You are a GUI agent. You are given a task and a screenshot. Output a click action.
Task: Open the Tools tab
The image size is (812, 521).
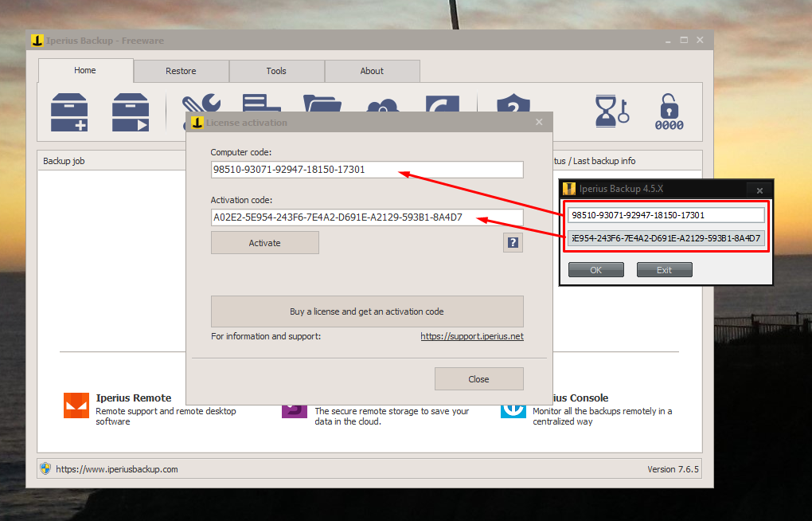276,71
